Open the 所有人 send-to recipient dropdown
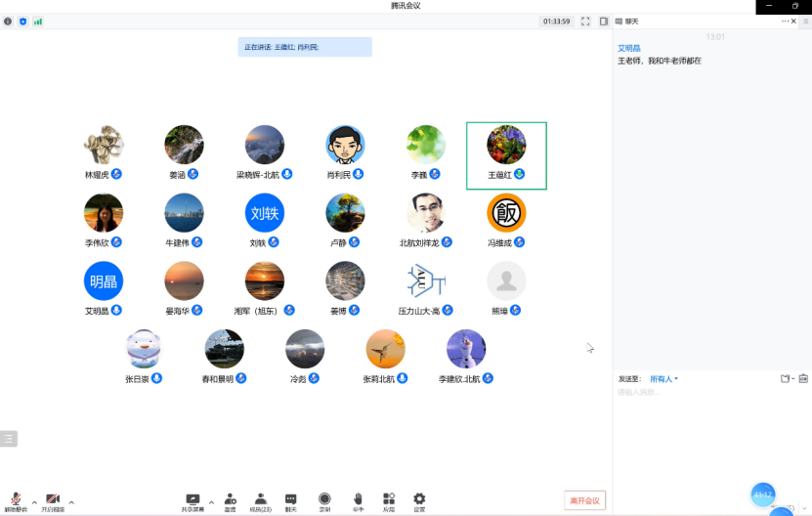 (663, 379)
